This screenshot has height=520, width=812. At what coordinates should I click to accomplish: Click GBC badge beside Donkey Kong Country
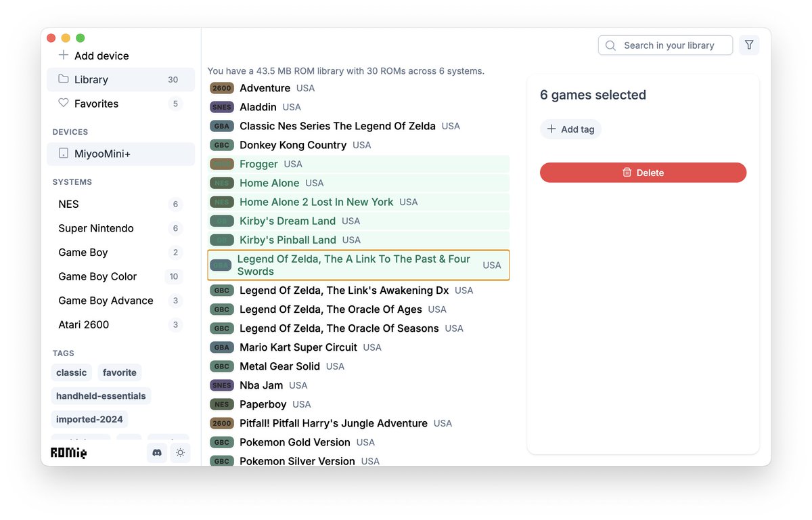coord(222,145)
